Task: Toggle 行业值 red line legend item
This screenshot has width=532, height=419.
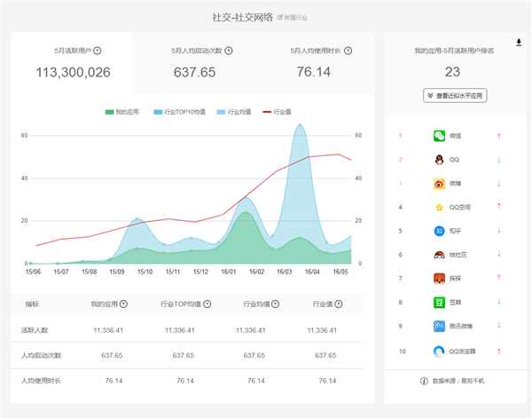Action: point(277,112)
